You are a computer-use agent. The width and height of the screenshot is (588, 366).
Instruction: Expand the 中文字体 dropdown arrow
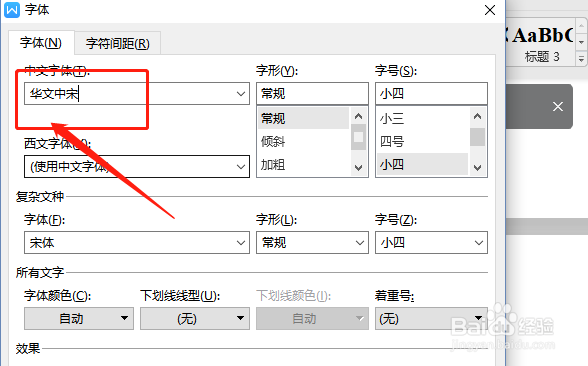[241, 93]
